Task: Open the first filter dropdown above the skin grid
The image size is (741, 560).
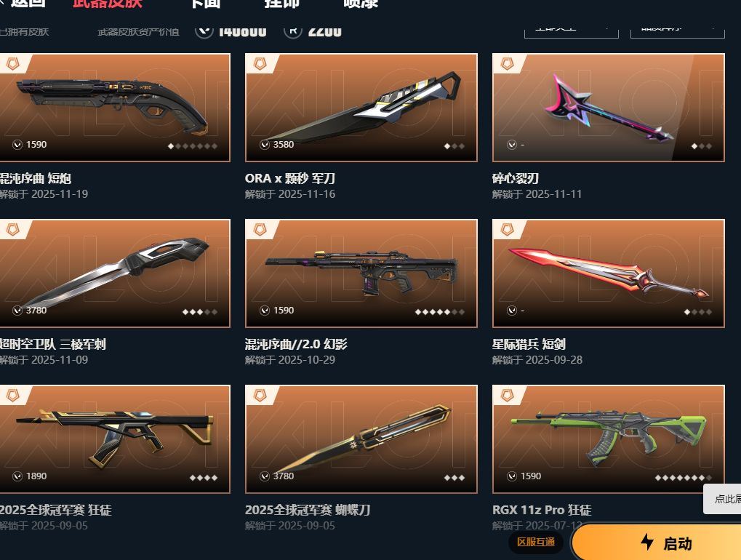Action: point(572,29)
